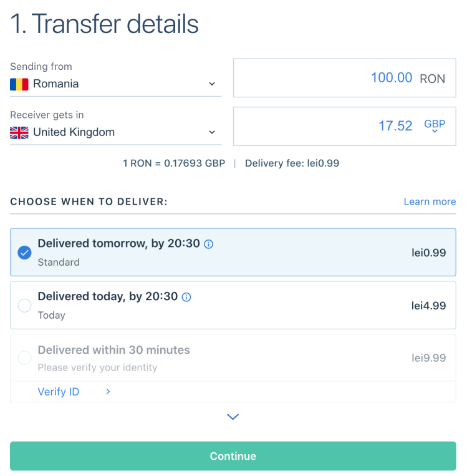Screen dimensions: 467x476
Task: Click info icon beside Delivered tomorrow
Action: point(209,244)
